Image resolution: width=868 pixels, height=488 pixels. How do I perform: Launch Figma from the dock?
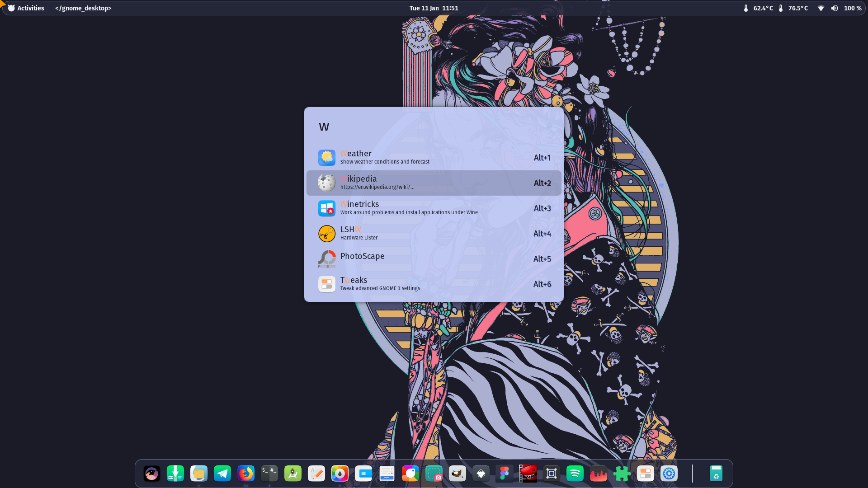(x=505, y=474)
